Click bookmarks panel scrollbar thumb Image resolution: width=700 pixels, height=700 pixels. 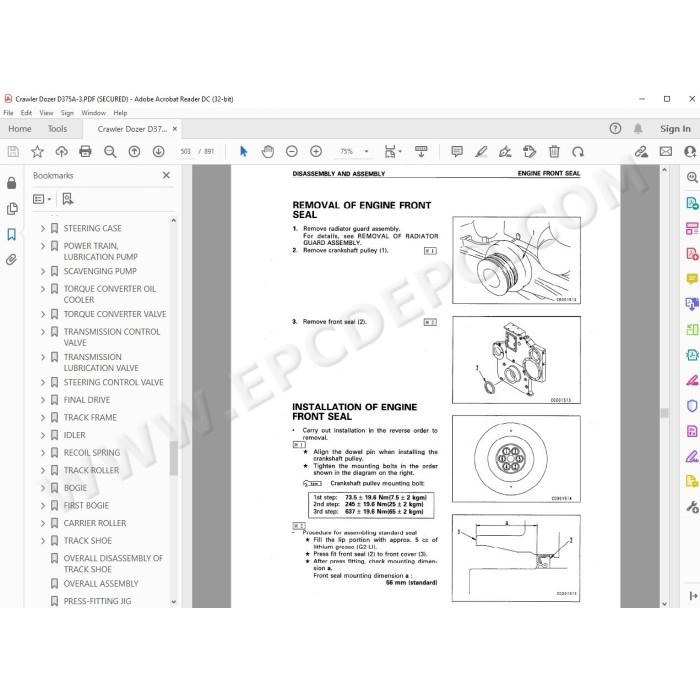pyautogui.click(x=174, y=458)
